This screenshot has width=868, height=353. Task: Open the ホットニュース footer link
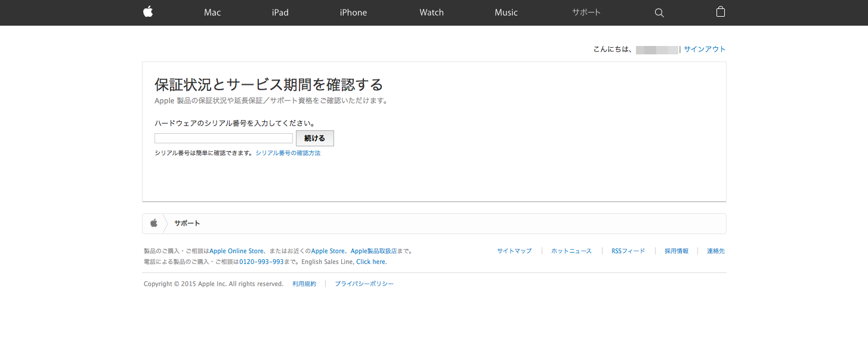click(572, 251)
